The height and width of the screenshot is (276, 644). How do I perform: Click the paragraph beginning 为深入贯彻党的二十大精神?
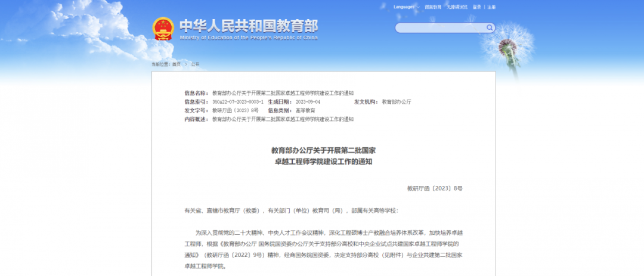click(x=324, y=249)
